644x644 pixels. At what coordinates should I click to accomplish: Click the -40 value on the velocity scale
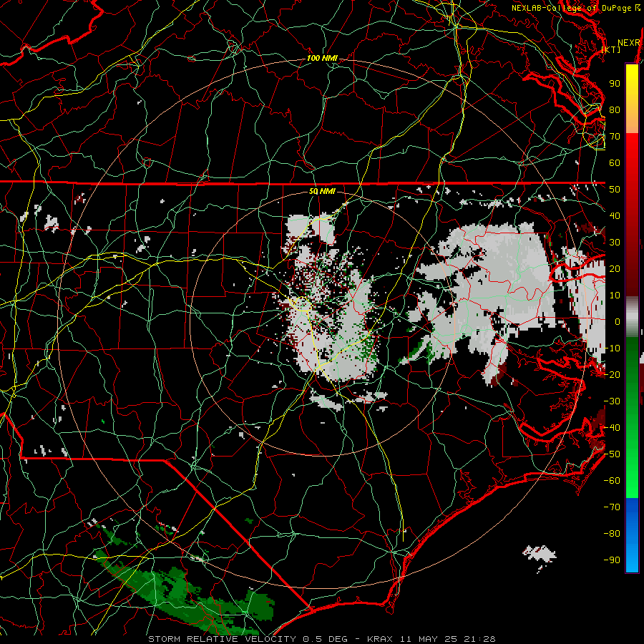[x=612, y=428]
